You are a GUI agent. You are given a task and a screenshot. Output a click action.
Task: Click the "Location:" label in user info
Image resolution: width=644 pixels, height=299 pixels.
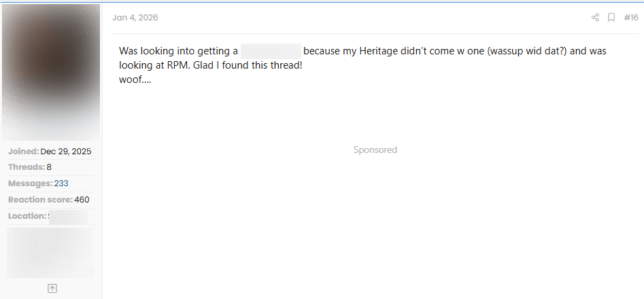[27, 216]
